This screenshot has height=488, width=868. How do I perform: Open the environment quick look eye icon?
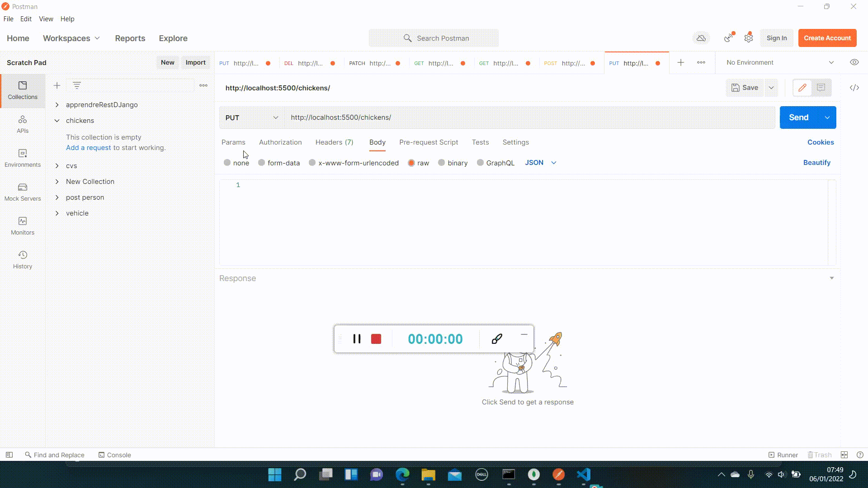pos(854,62)
